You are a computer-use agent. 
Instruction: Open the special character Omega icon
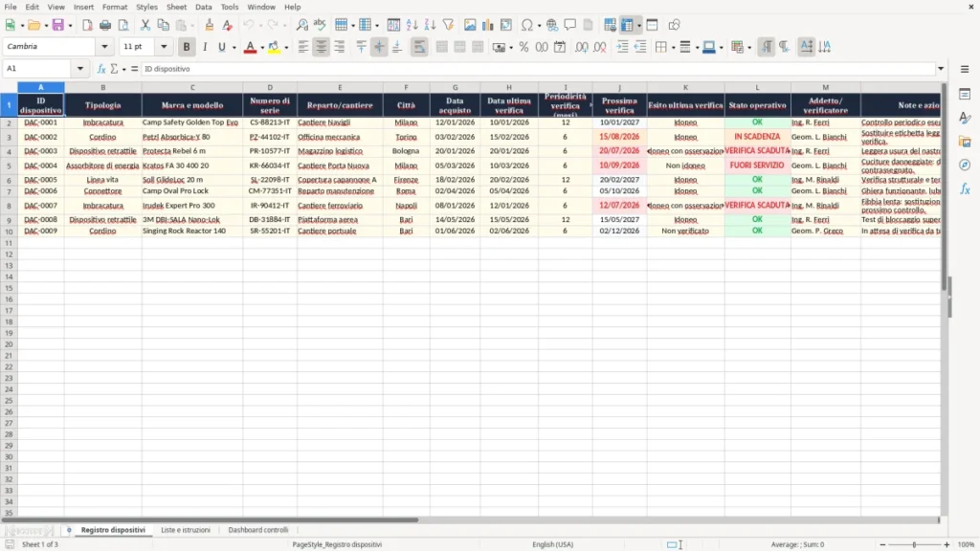[x=527, y=25]
